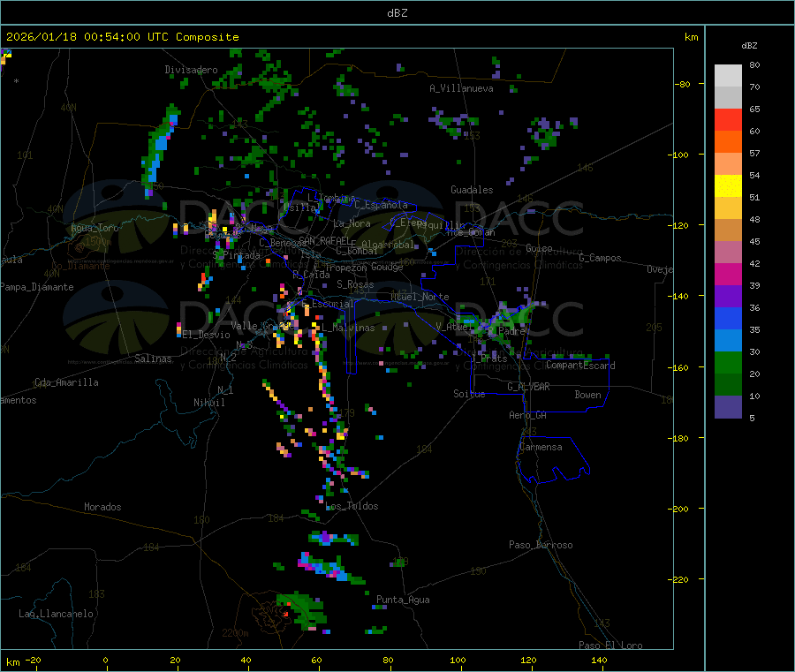Viewport: 795px width, 672px height.
Task: Click the L_Malvinas place label
Action: click(348, 328)
